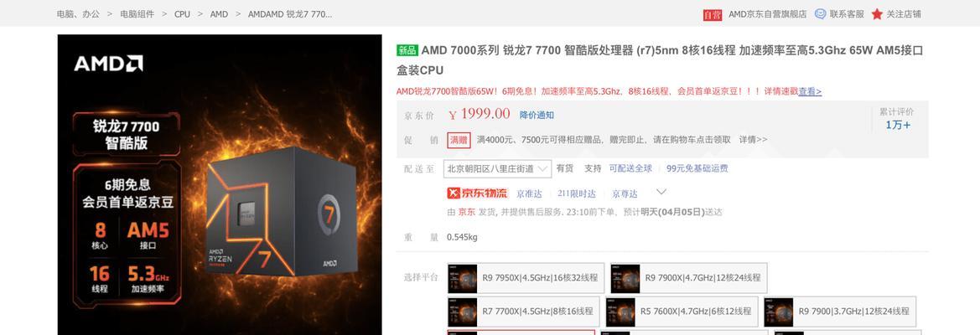Expand promotion details via 详情>>
Screen dimensions: 980x335
(753, 140)
